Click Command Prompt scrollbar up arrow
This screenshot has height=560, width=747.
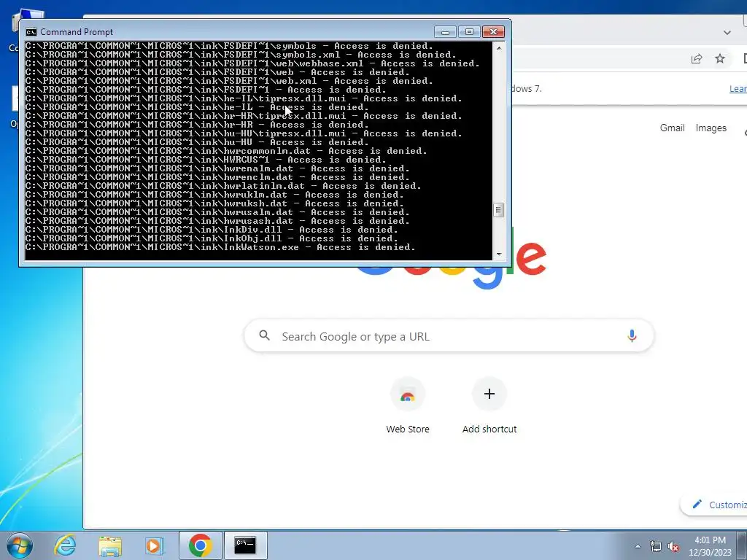[x=499, y=47]
